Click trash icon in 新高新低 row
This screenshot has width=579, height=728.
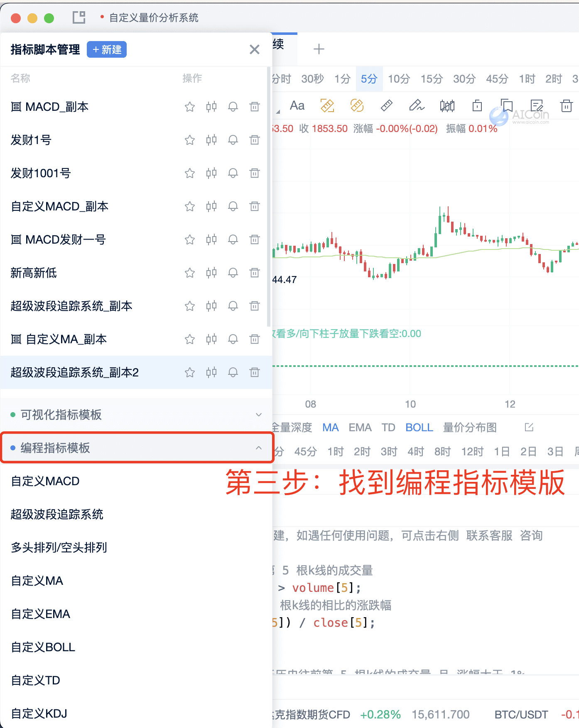[x=255, y=273]
